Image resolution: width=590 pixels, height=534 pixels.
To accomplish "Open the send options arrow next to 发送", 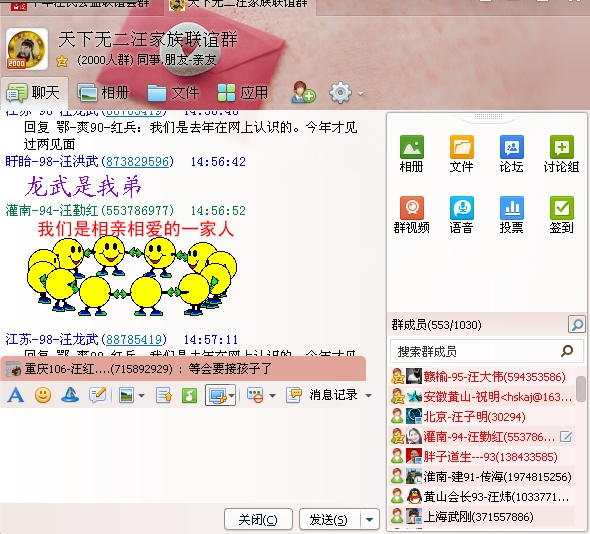I will tap(370, 520).
